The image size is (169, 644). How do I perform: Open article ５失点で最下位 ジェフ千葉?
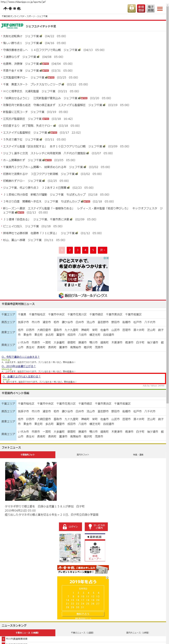pos(21,139)
